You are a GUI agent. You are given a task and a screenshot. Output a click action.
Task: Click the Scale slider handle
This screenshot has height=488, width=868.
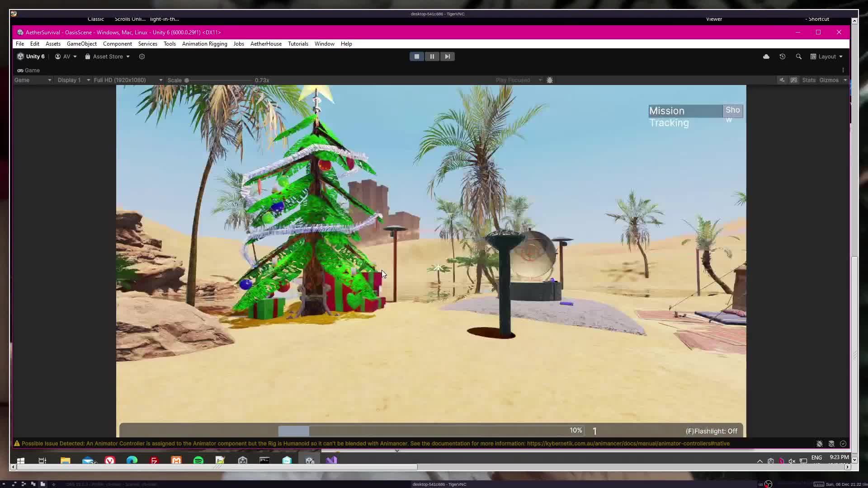[187, 80]
